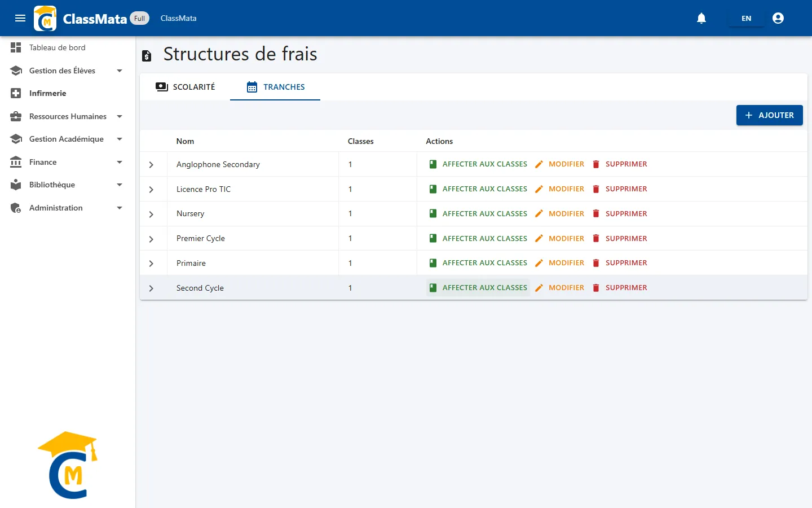Click the AJOUTER button
The height and width of the screenshot is (508, 812).
[x=769, y=115]
